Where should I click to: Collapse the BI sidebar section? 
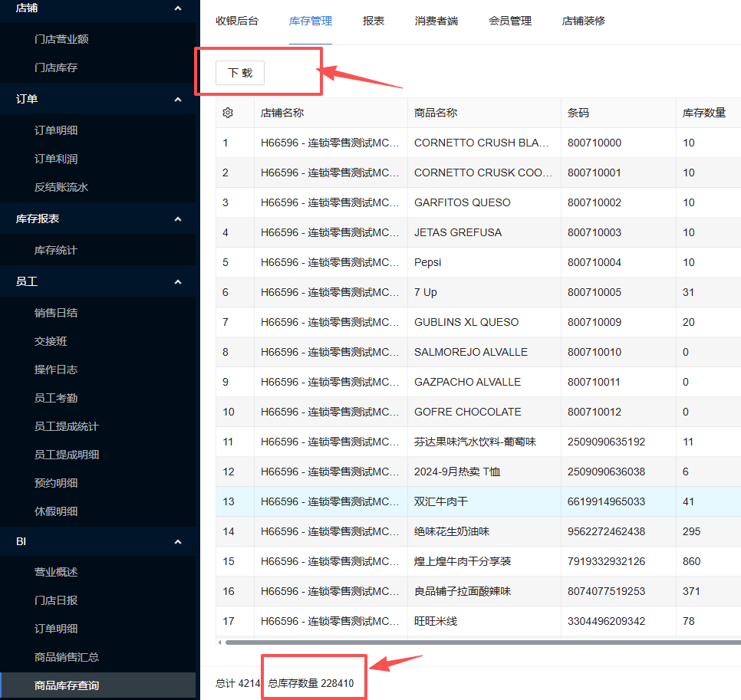click(178, 542)
